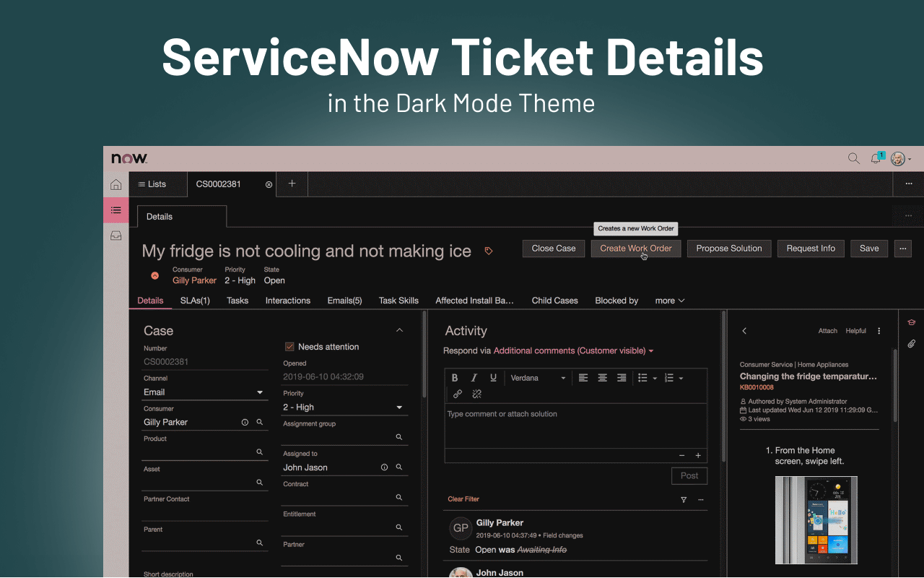Image resolution: width=924 pixels, height=578 pixels.
Task: Go back in the knowledge panel
Action: coord(744,331)
